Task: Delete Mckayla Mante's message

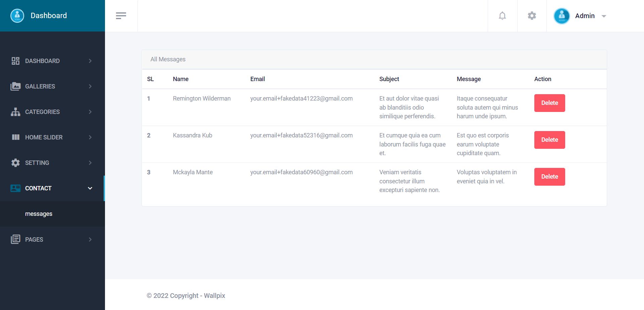Action: 549,177
